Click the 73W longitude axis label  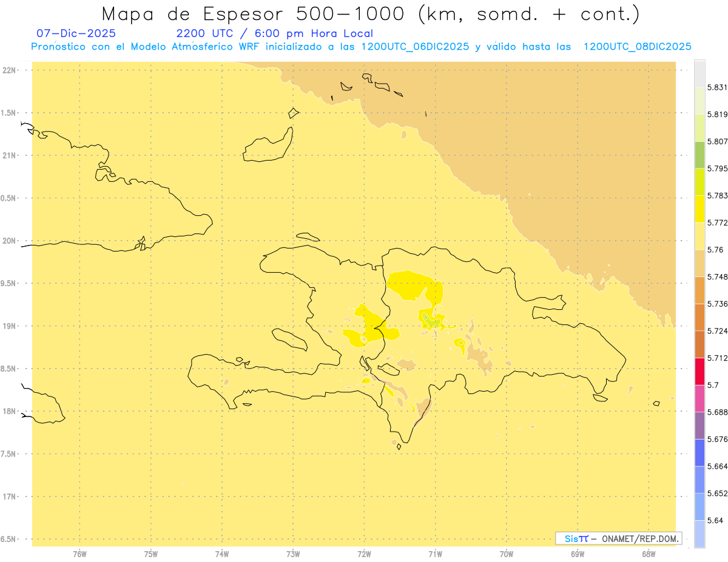(x=293, y=554)
